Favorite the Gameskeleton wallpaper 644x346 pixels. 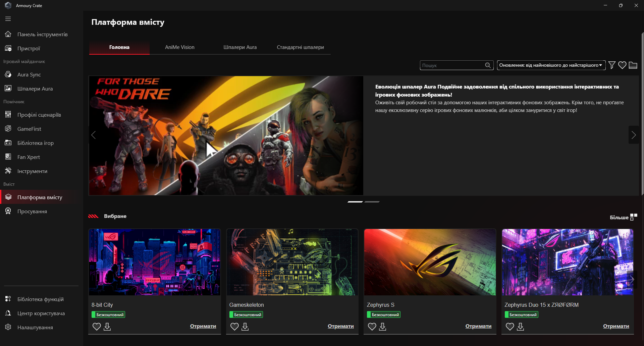point(234,327)
